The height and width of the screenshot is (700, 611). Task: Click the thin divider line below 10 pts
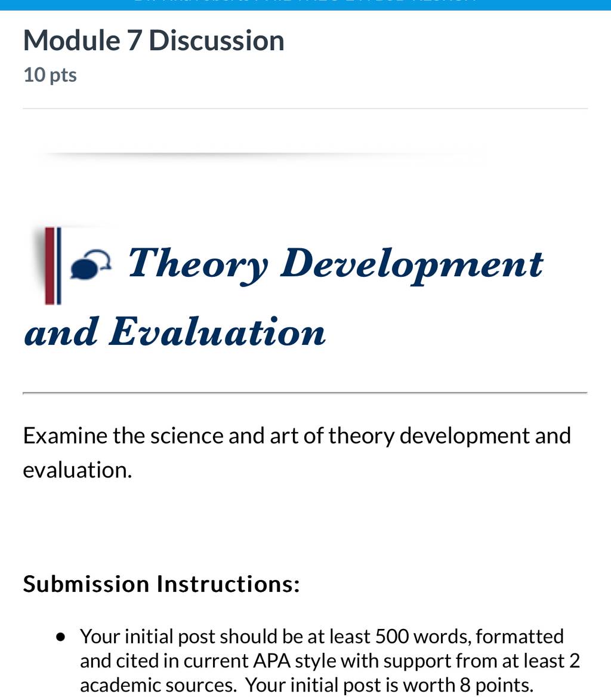coord(305,109)
